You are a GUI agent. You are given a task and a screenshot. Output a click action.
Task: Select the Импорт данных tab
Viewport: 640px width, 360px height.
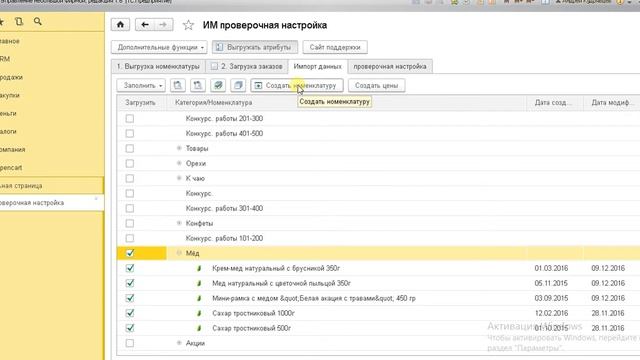point(318,67)
